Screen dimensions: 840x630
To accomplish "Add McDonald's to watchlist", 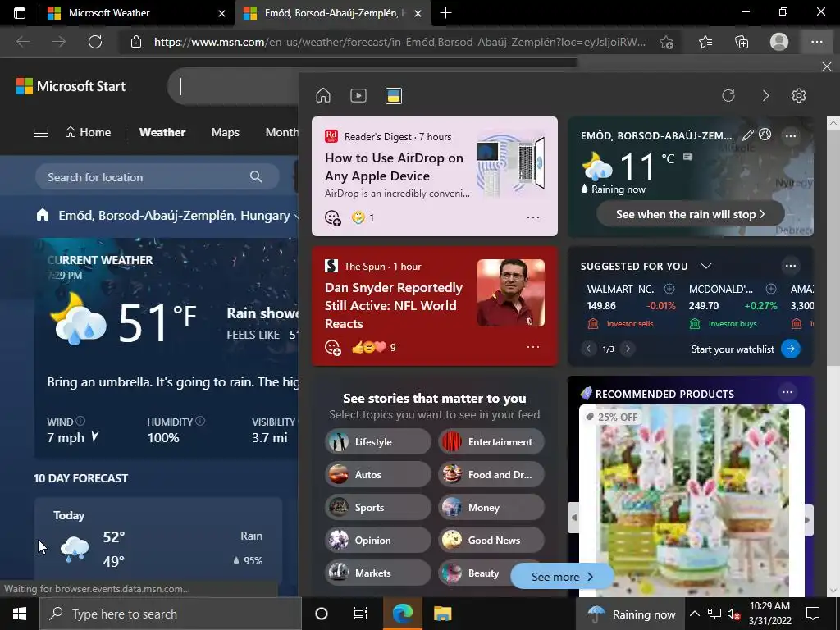I will click(771, 289).
